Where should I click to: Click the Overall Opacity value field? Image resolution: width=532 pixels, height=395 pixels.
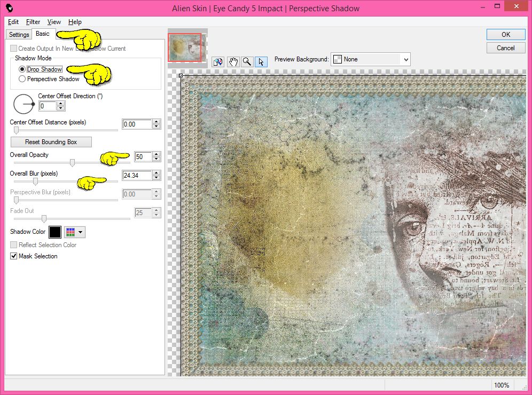point(143,156)
